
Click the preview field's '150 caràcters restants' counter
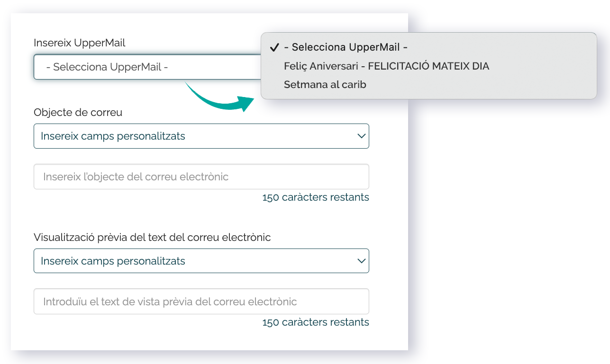(316, 322)
